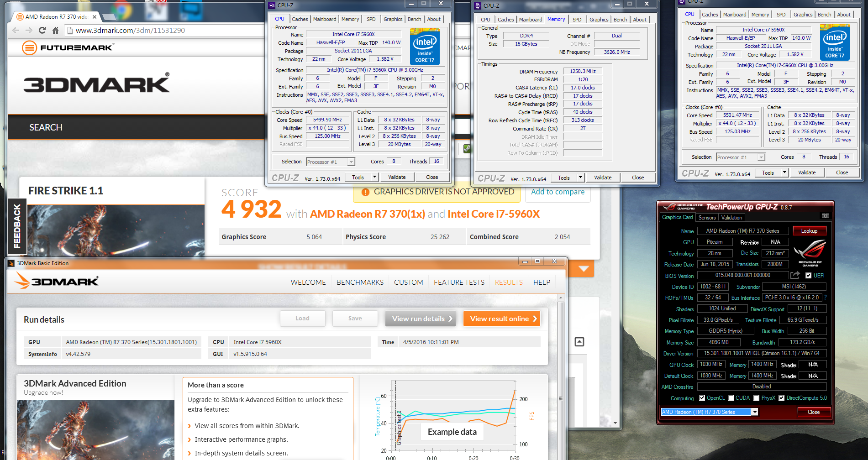Viewport: 868px width, 460px height.
Task: Click the scroll-up arrow in 3DMark app
Action: click(561, 298)
